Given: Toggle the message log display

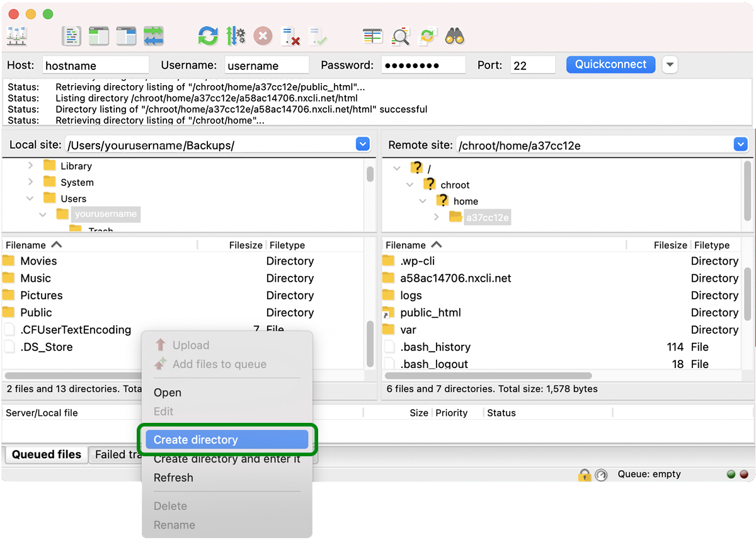Looking at the screenshot, I should coord(72,36).
